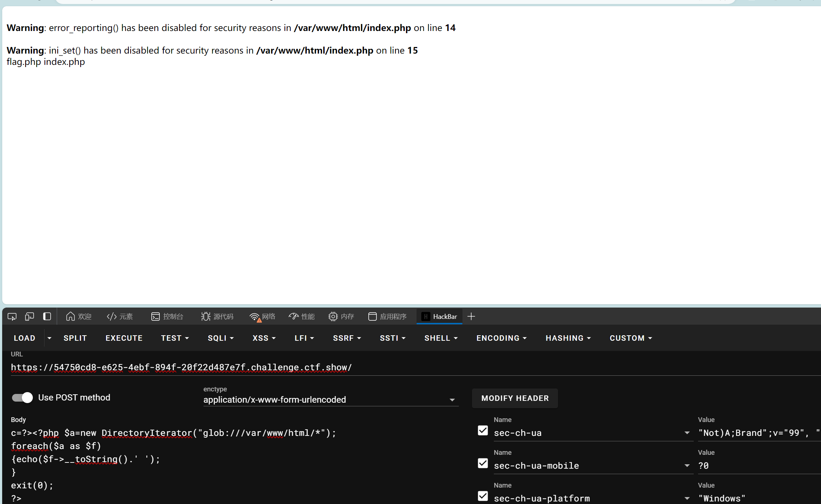Viewport: 821px width, 504px height.
Task: Toggle device emulation icon
Action: [30, 316]
